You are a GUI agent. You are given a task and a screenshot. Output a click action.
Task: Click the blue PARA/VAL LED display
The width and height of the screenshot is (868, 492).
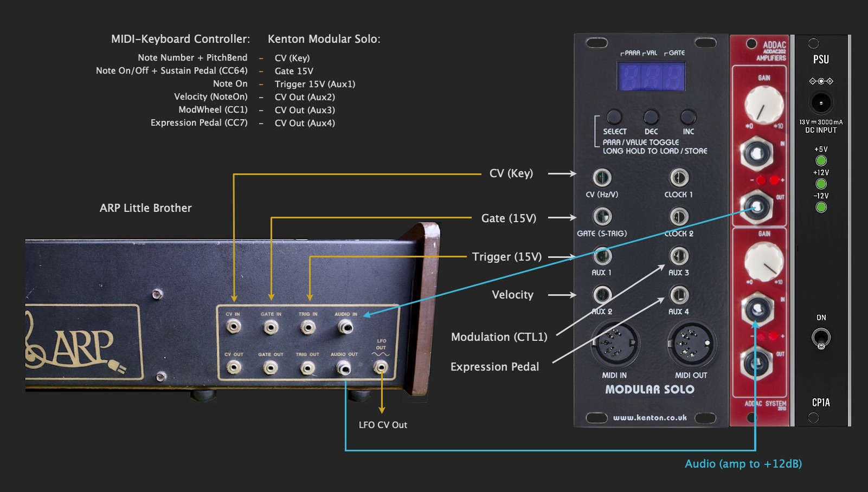[x=651, y=76]
